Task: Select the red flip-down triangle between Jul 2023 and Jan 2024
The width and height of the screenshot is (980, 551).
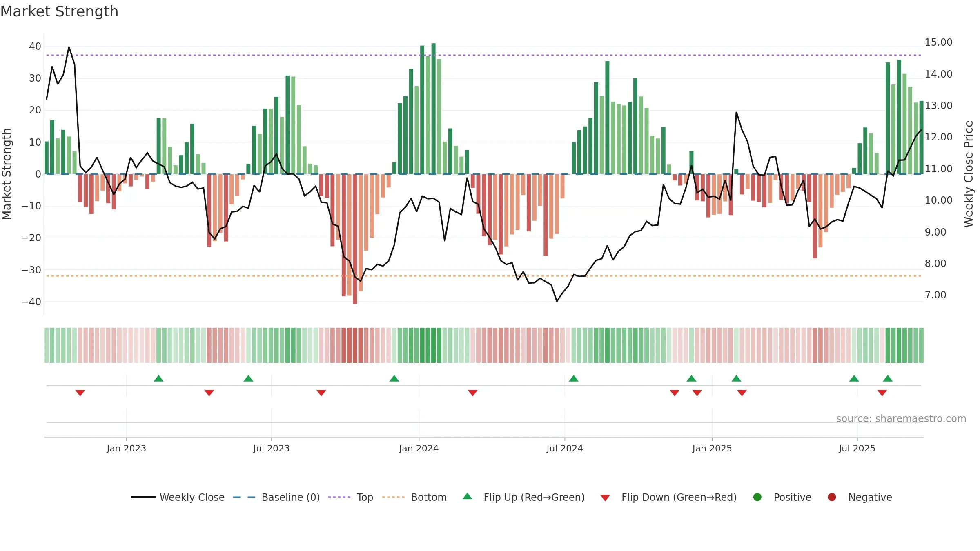Action: tap(321, 393)
